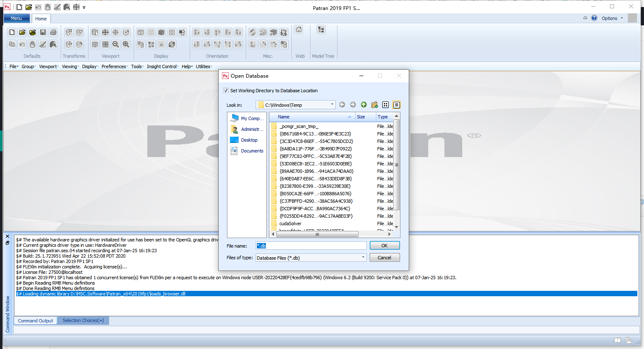Screen dimensions: 644x349
Task: Click the Undo icon in quick access toolbar
Action: [38, 7]
